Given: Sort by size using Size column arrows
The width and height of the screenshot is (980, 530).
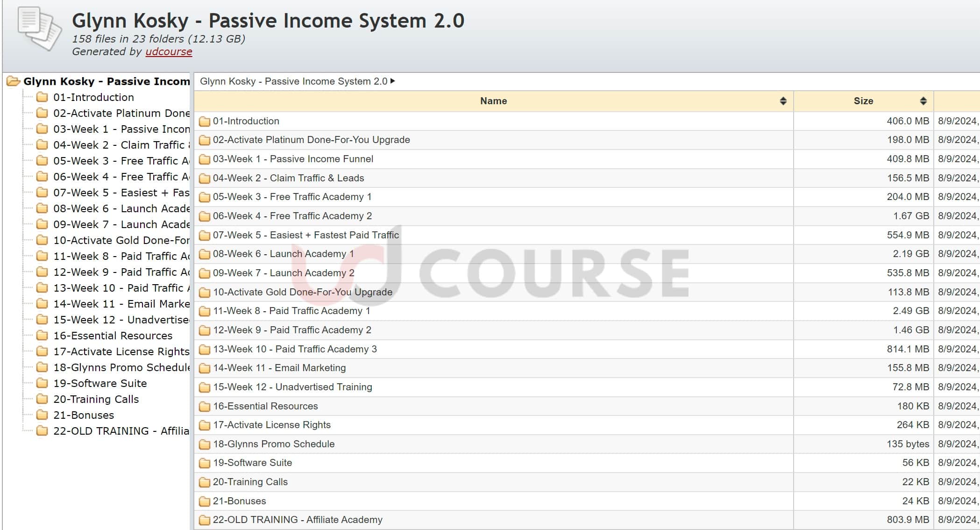Looking at the screenshot, I should click(923, 101).
